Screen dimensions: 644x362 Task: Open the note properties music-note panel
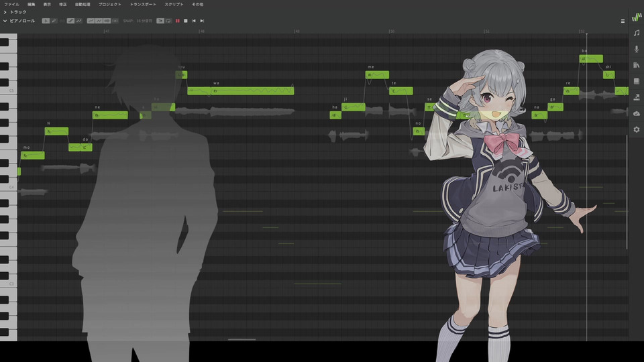(x=637, y=33)
